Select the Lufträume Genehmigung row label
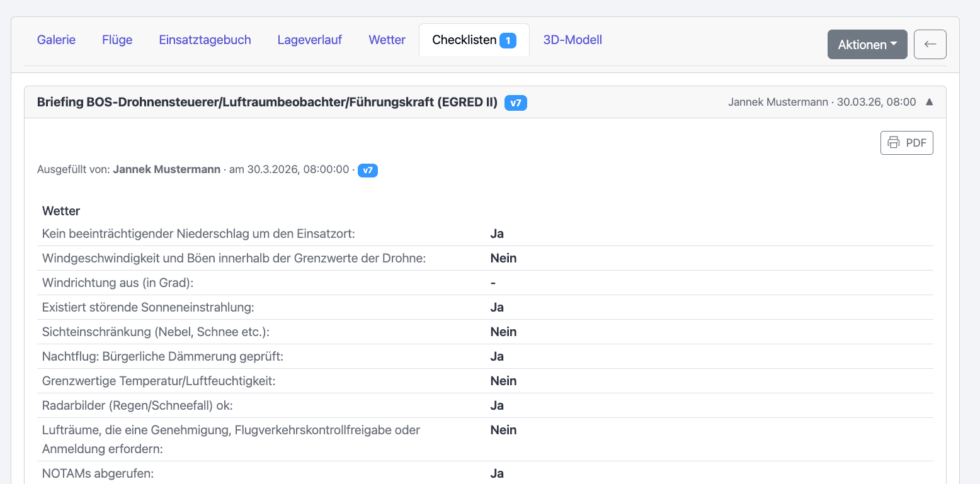 tap(231, 439)
